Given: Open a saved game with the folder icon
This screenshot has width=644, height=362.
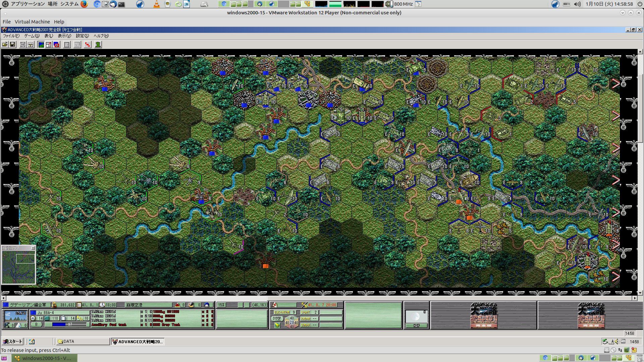Looking at the screenshot, I should coord(5,45).
